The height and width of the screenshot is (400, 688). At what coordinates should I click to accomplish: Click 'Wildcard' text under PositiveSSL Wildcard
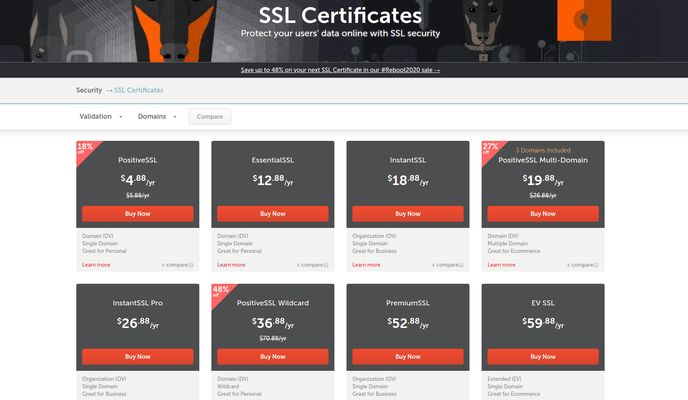coord(228,386)
